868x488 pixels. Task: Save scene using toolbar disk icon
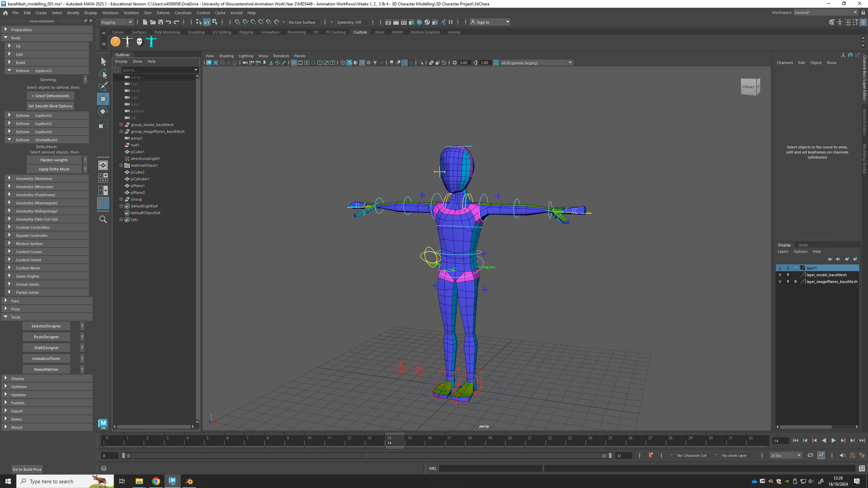click(160, 22)
